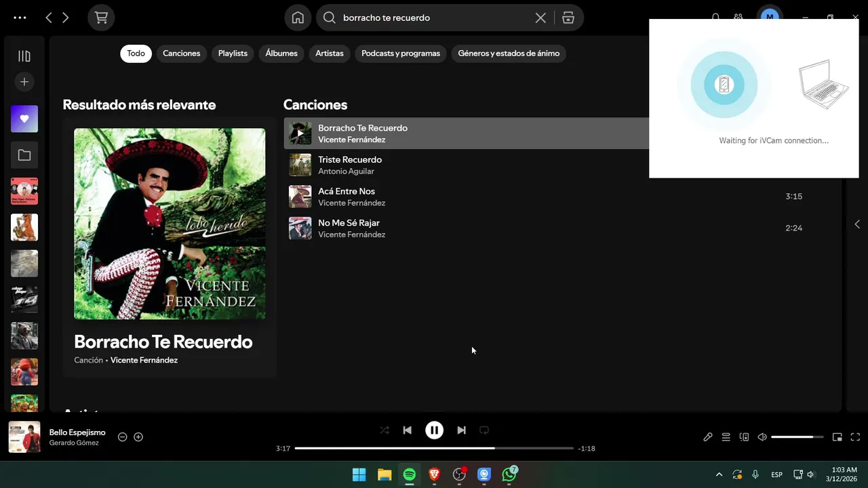Hide this track with the minus circle icon
The height and width of the screenshot is (488, 868).
point(123,437)
